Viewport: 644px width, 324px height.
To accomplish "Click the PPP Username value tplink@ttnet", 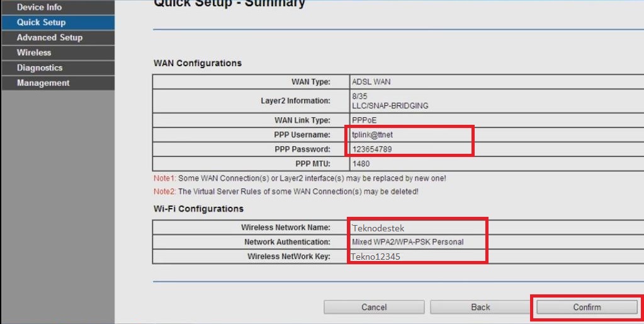I will point(370,134).
